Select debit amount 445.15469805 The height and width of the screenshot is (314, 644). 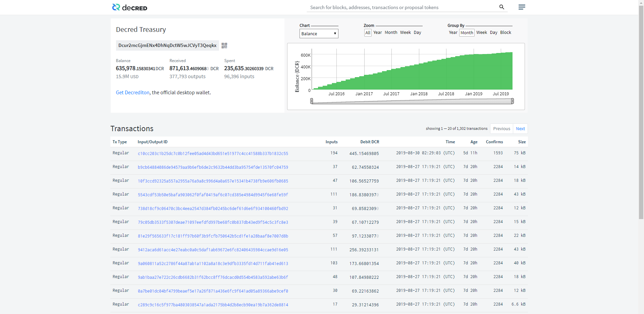point(364,154)
